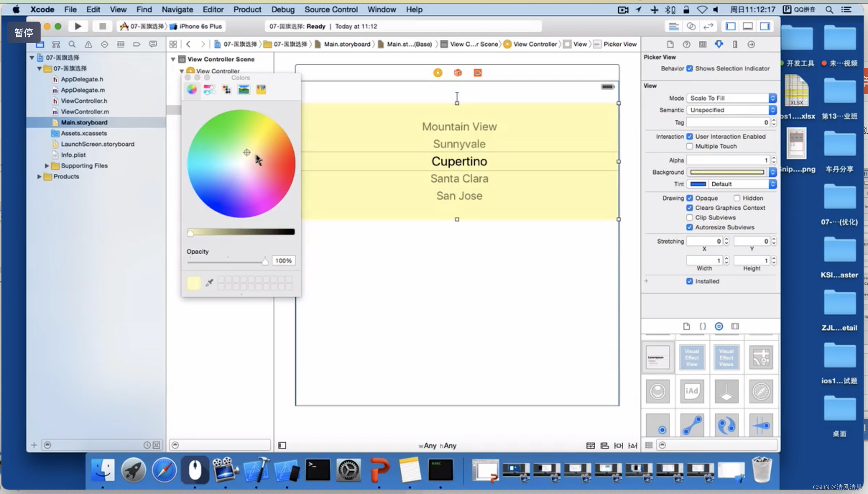This screenshot has height=494, width=868.
Task: Enable User Interaction Enabled checkbox
Action: coord(691,136)
